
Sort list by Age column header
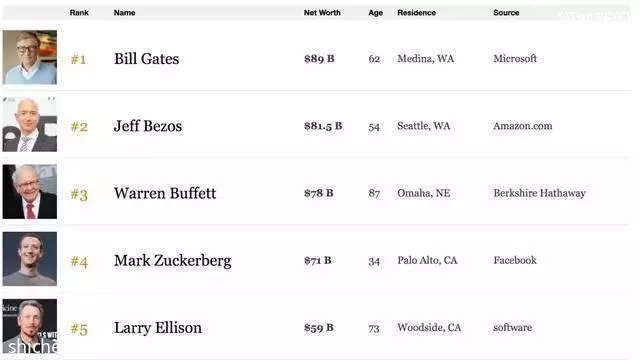376,13
